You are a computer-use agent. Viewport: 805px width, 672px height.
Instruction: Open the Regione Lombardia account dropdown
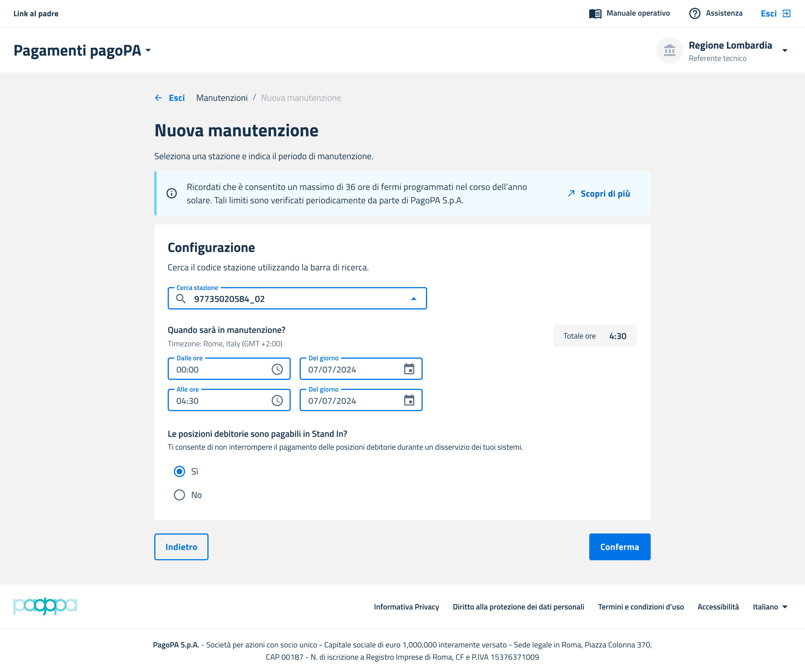click(785, 51)
